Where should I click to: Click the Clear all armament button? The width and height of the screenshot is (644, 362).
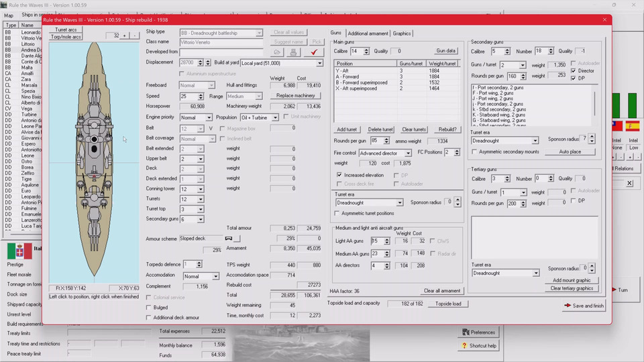[442, 290]
